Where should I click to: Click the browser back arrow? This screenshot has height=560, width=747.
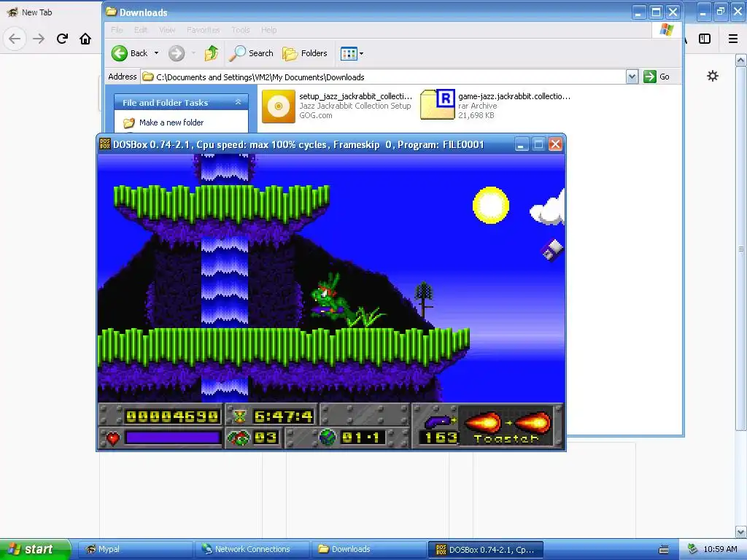pyautogui.click(x=15, y=39)
